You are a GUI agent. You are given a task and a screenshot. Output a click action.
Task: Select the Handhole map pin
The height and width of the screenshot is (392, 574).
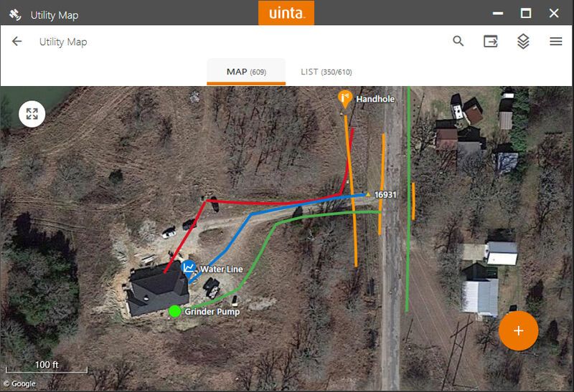pyautogui.click(x=344, y=99)
